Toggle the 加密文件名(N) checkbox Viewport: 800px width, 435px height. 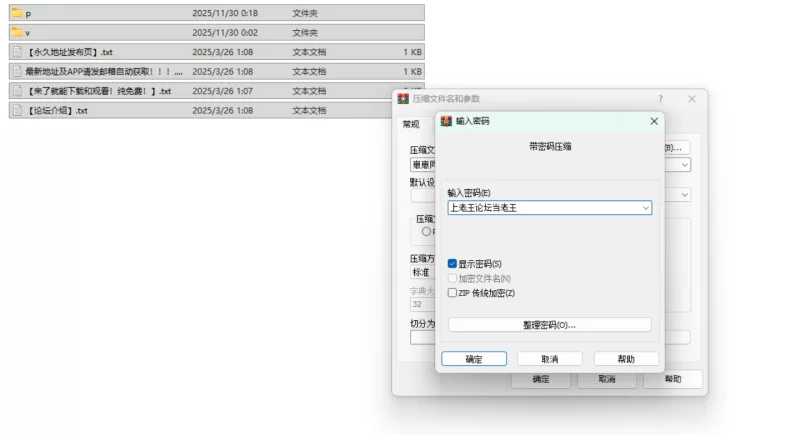point(452,278)
